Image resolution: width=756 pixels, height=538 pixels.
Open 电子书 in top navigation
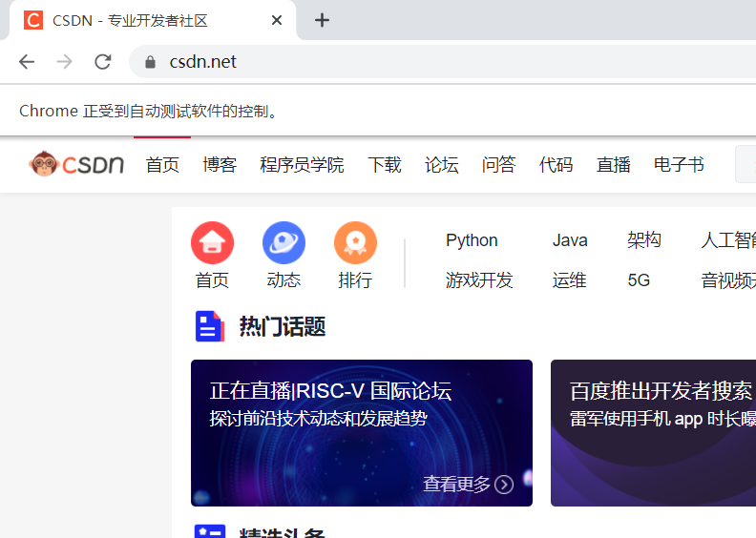(679, 165)
